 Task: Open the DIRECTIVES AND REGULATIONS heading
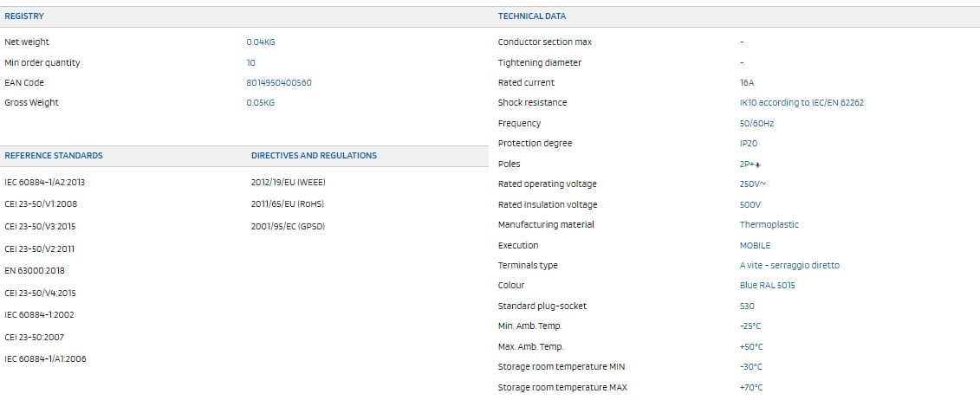pos(314,156)
